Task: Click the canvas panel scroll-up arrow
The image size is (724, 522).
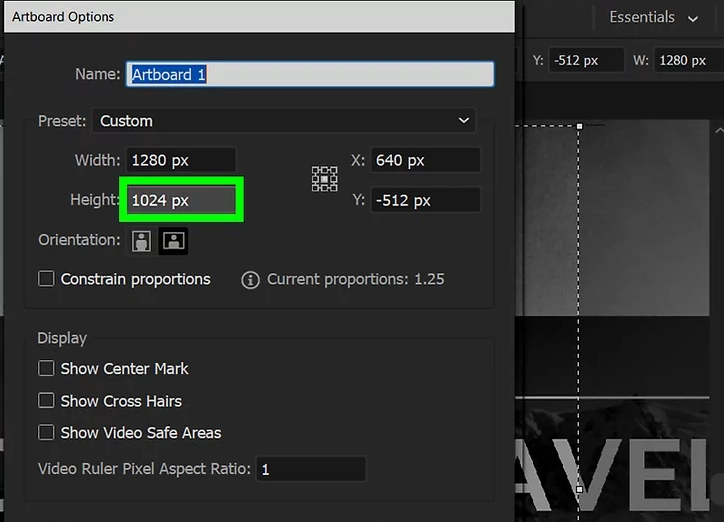Action: 719,131
